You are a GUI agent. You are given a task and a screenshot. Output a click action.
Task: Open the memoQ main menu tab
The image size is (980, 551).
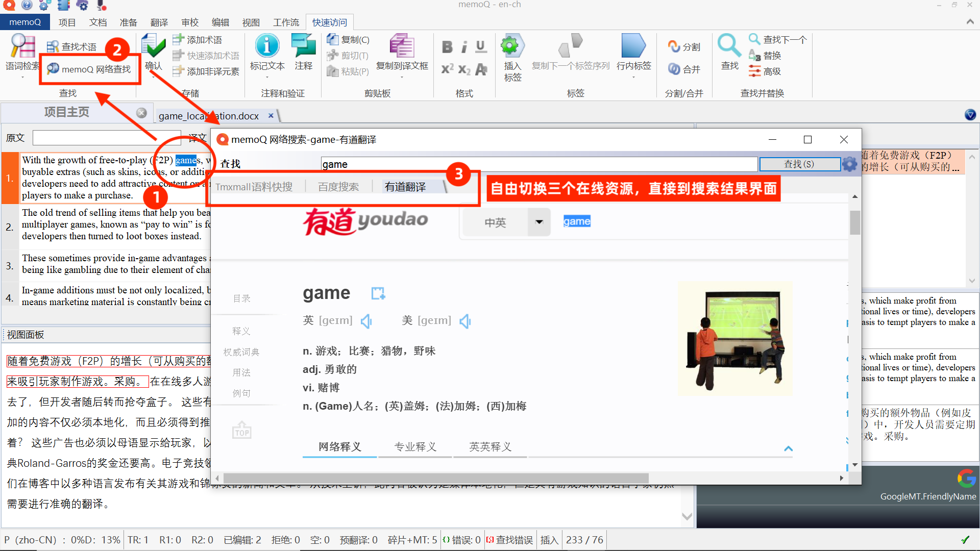(25, 22)
